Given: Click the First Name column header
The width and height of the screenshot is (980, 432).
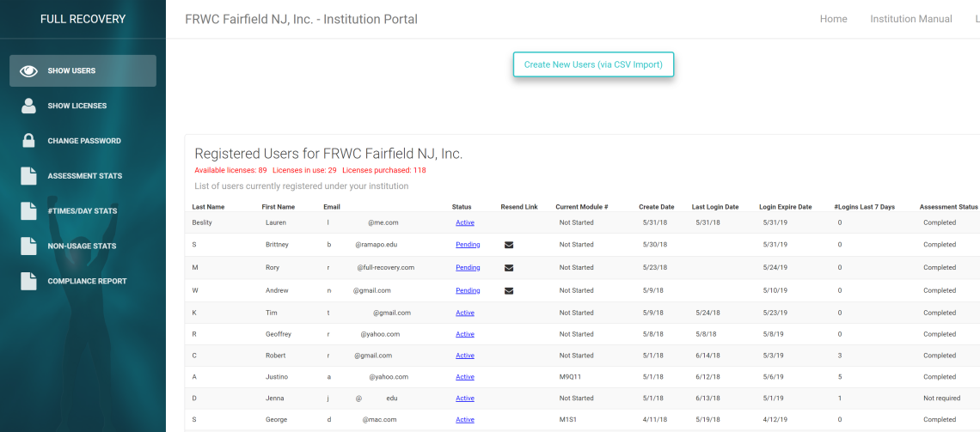Looking at the screenshot, I should pos(279,207).
